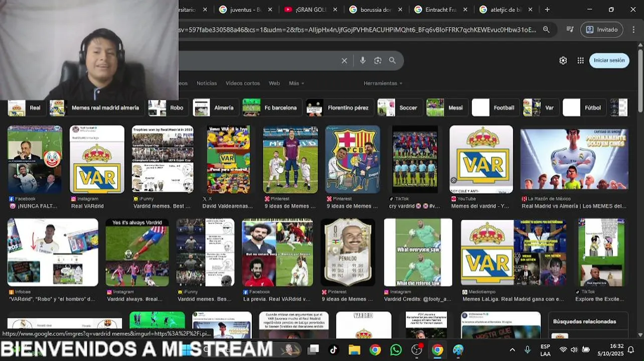Select the Florentino pérez chip
The image size is (644, 361).
340,108
